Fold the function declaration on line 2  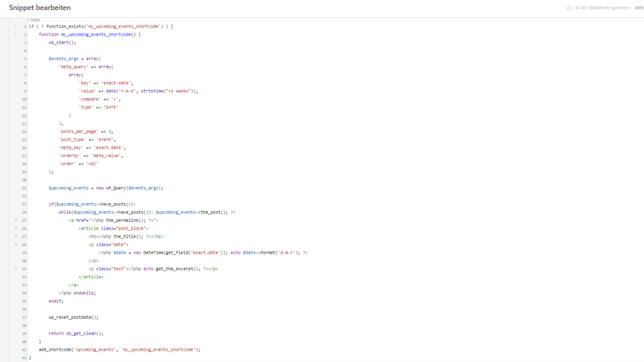[x=16, y=35]
